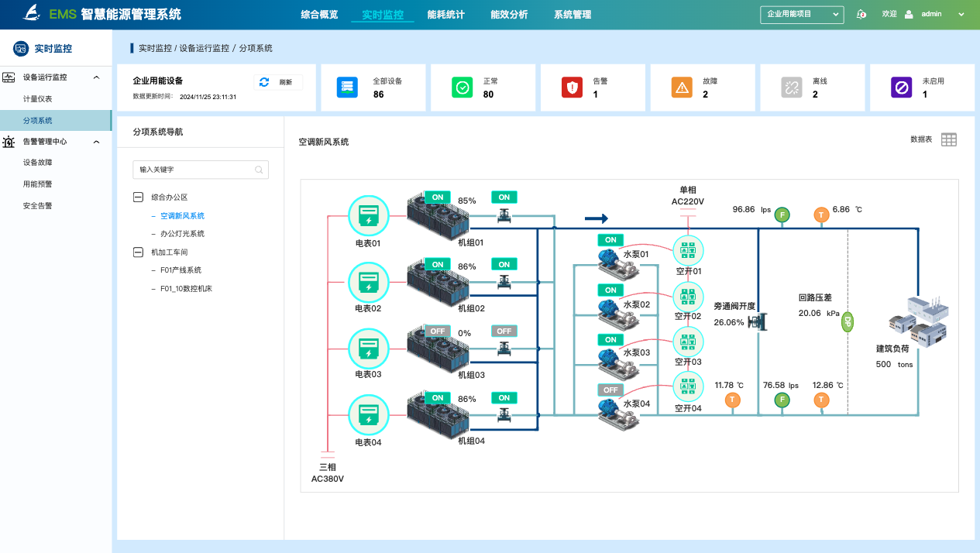Select the 回路压差 DP sensor icon
The width and height of the screenshot is (980, 553).
point(848,321)
